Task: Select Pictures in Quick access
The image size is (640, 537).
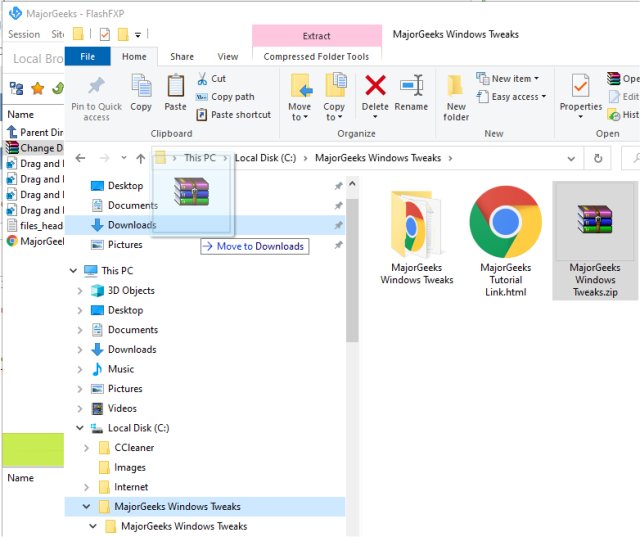Action: (x=204, y=245)
